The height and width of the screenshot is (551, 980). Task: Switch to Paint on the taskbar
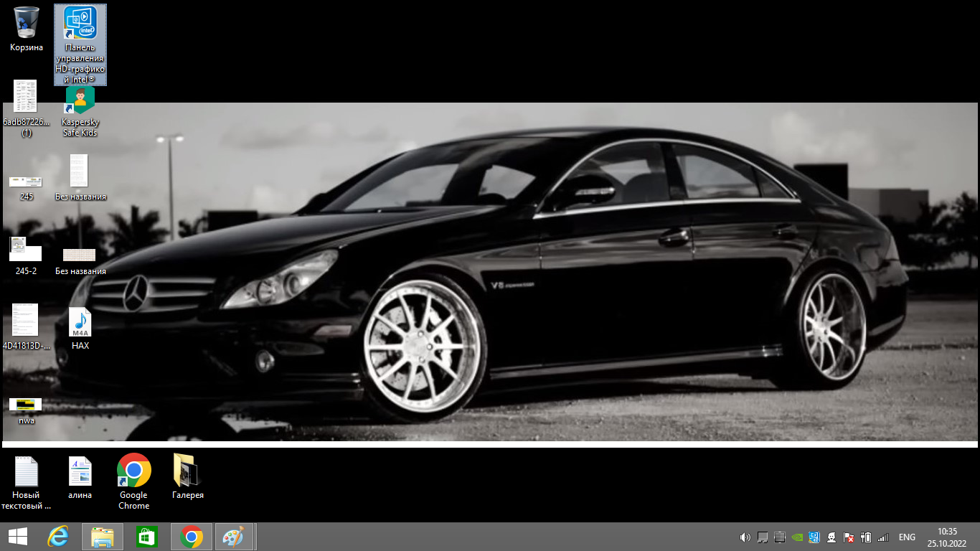234,537
